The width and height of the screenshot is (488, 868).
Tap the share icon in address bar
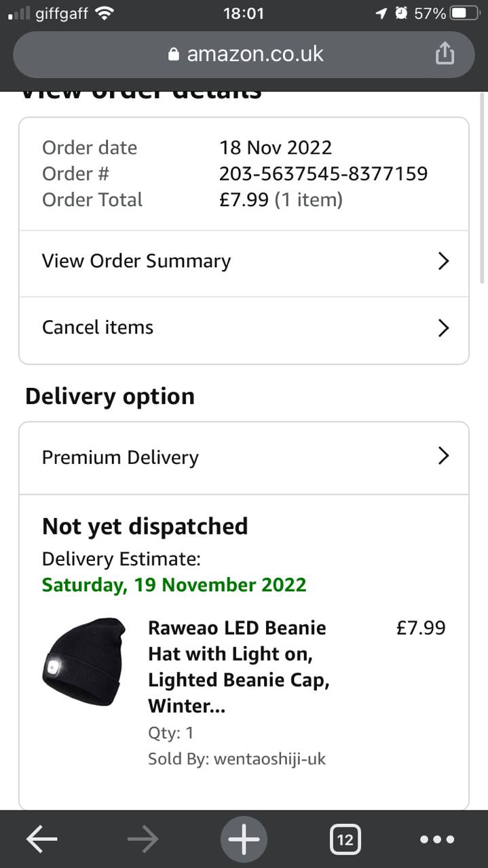pyautogui.click(x=445, y=54)
